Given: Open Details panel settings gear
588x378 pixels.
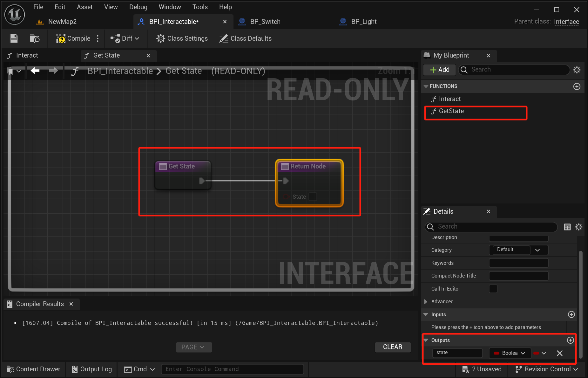Looking at the screenshot, I should click(579, 227).
